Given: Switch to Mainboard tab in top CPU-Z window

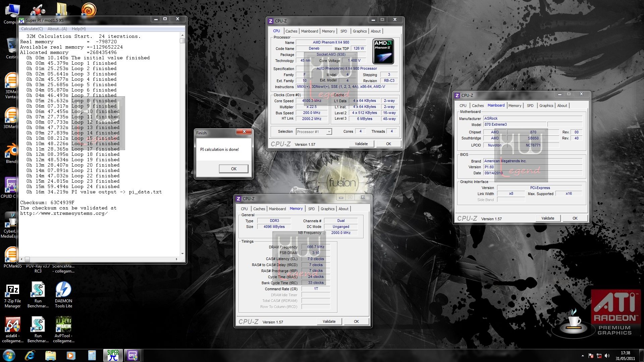Looking at the screenshot, I should point(309,31).
